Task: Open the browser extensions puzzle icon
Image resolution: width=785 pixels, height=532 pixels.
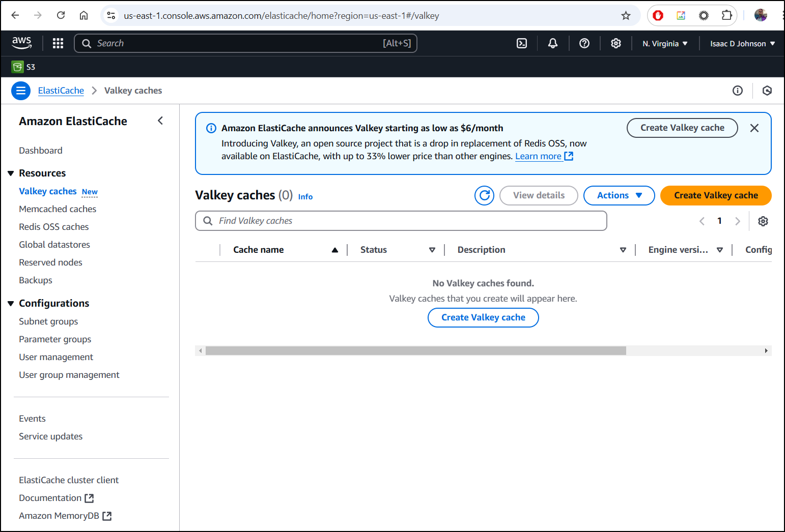Action: click(x=726, y=16)
